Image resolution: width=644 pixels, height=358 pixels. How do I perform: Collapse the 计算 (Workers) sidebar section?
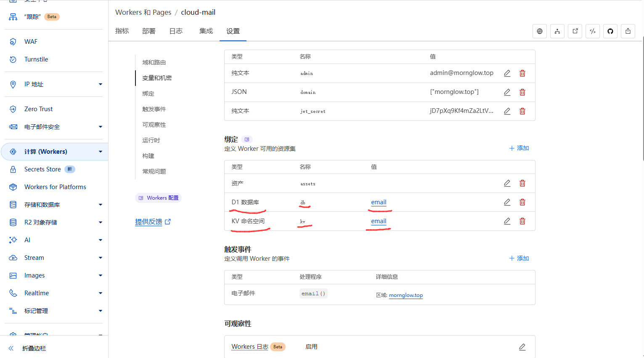click(100, 152)
